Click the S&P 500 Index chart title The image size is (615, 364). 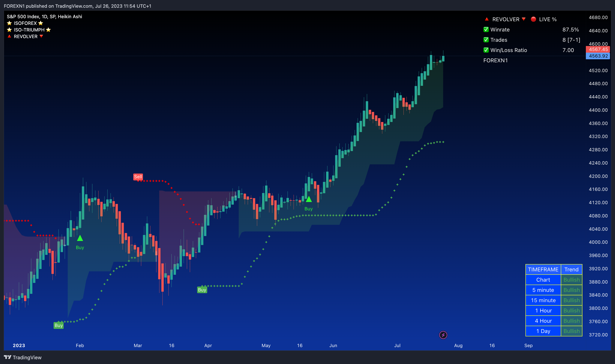pyautogui.click(x=44, y=16)
